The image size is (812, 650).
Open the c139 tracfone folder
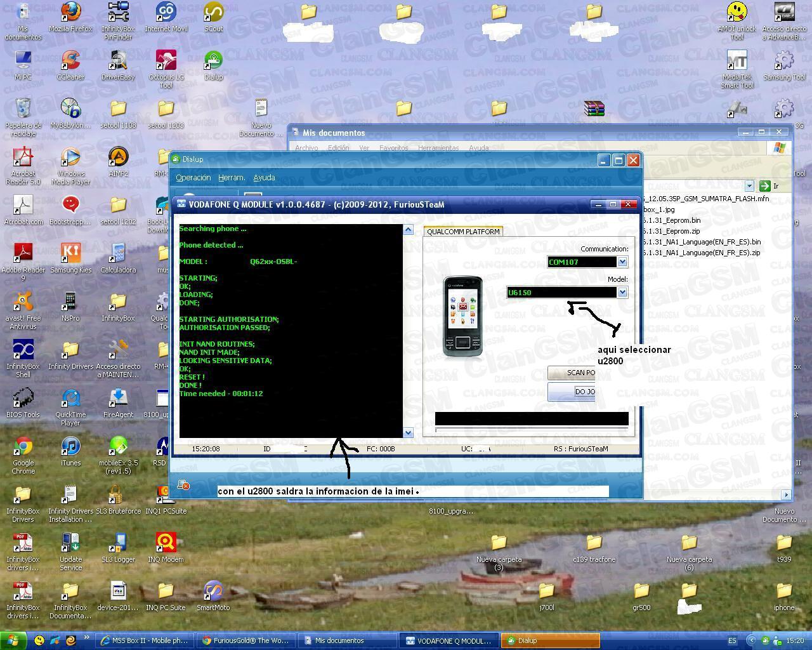click(594, 548)
